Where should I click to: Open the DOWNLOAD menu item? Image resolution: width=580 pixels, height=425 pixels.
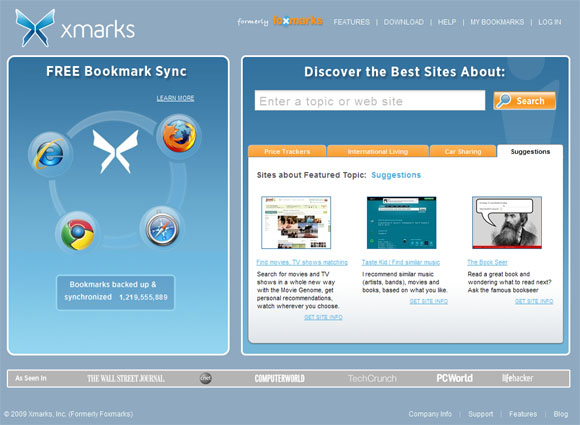[404, 22]
